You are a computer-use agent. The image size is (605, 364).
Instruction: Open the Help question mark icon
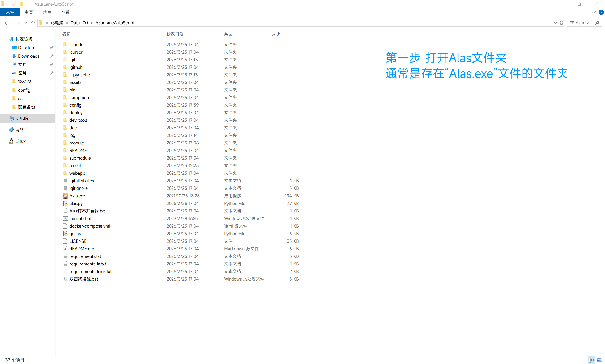[x=601, y=12]
